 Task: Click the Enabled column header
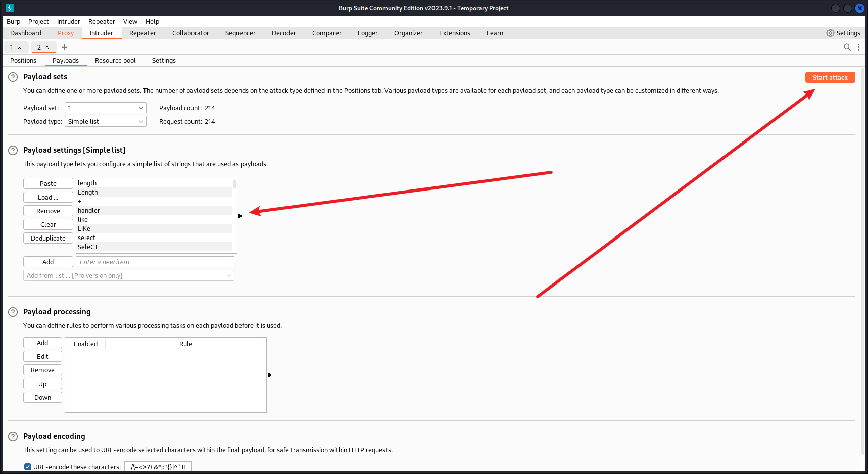85,344
